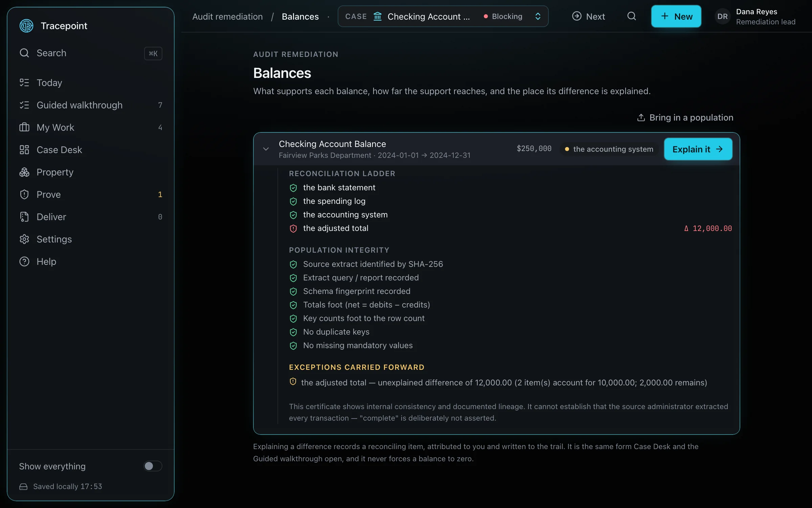Screen dimensions: 812x508
Task: Click the $250,000 balance amount
Action: (534, 149)
